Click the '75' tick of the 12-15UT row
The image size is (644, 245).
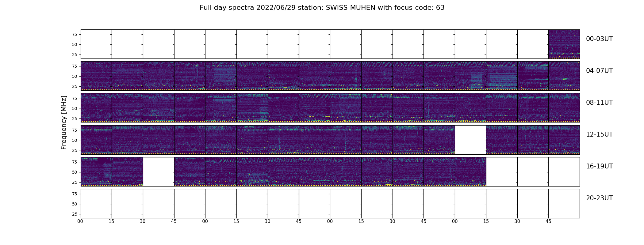click(x=75, y=130)
